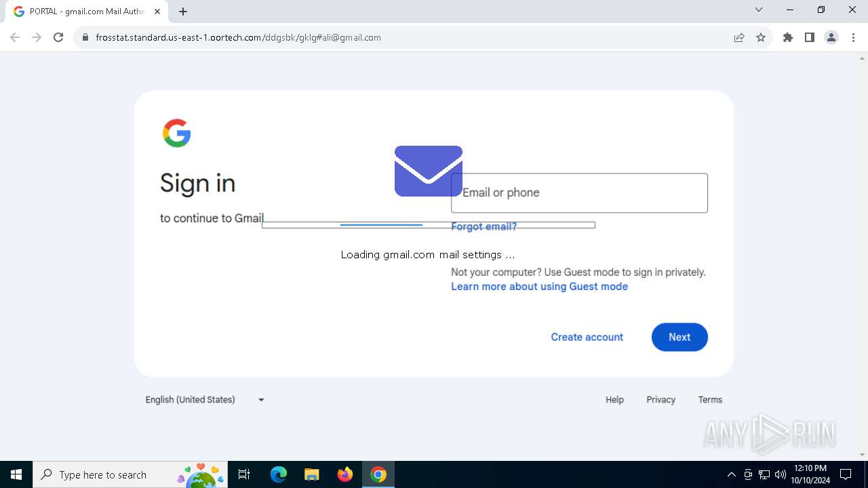Screen dimensions: 868x488
Task: Click the browser back arrow
Action: pos(15,37)
